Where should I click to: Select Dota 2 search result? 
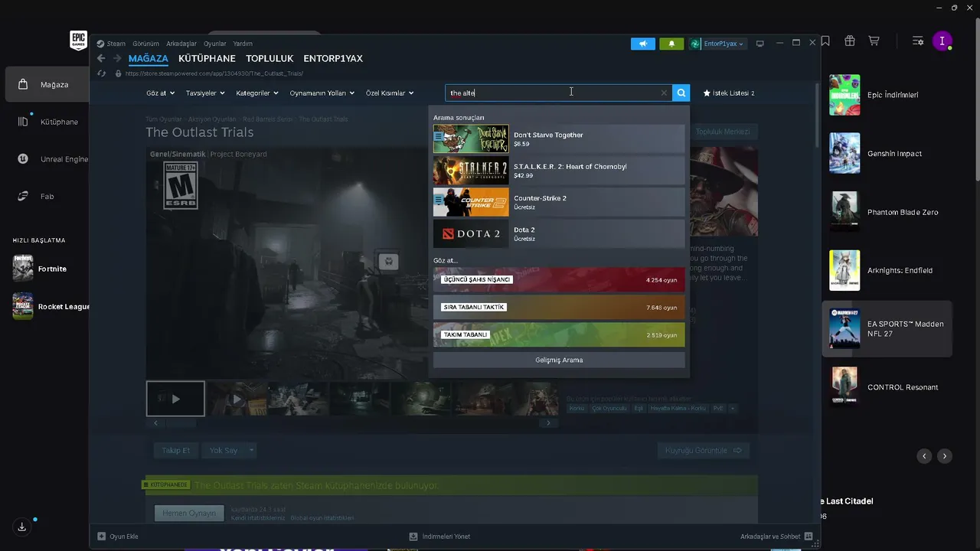[559, 233]
